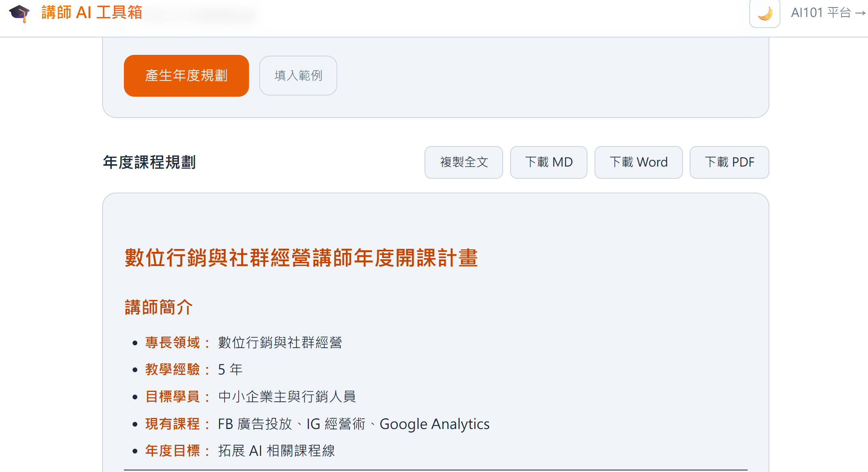868x472 pixels.
Task: Click the Google Analytics text
Action: coord(434,424)
